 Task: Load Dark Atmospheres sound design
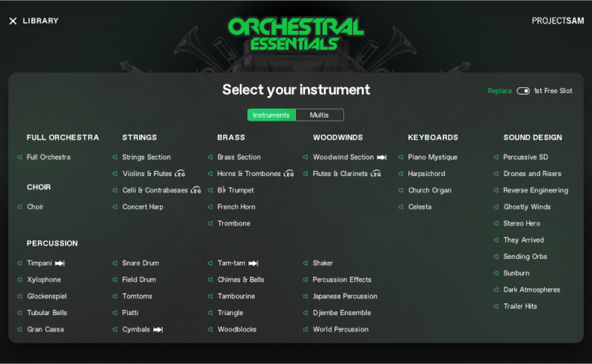[x=531, y=289]
